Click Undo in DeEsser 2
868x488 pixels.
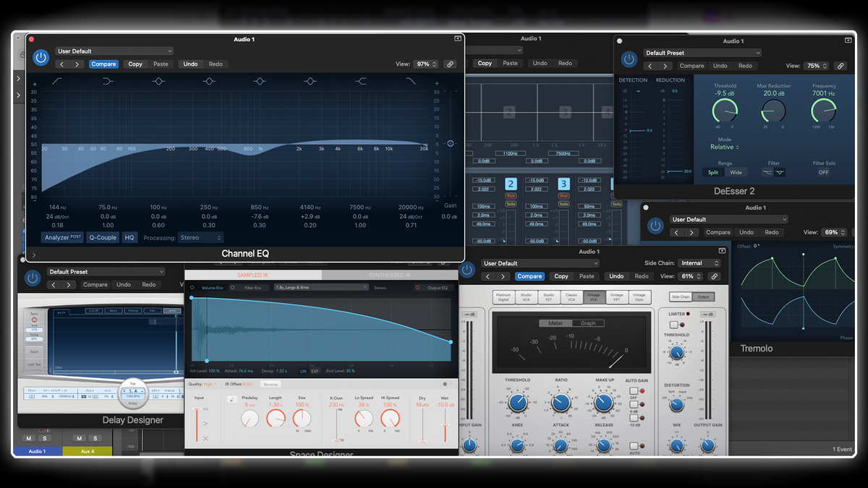pyautogui.click(x=720, y=65)
